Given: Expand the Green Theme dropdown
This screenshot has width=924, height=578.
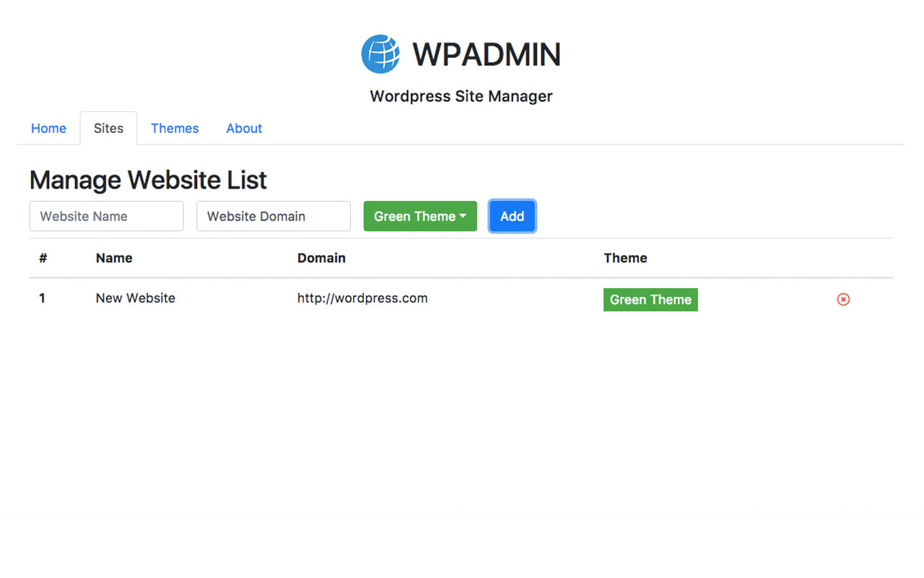Looking at the screenshot, I should 420,216.
